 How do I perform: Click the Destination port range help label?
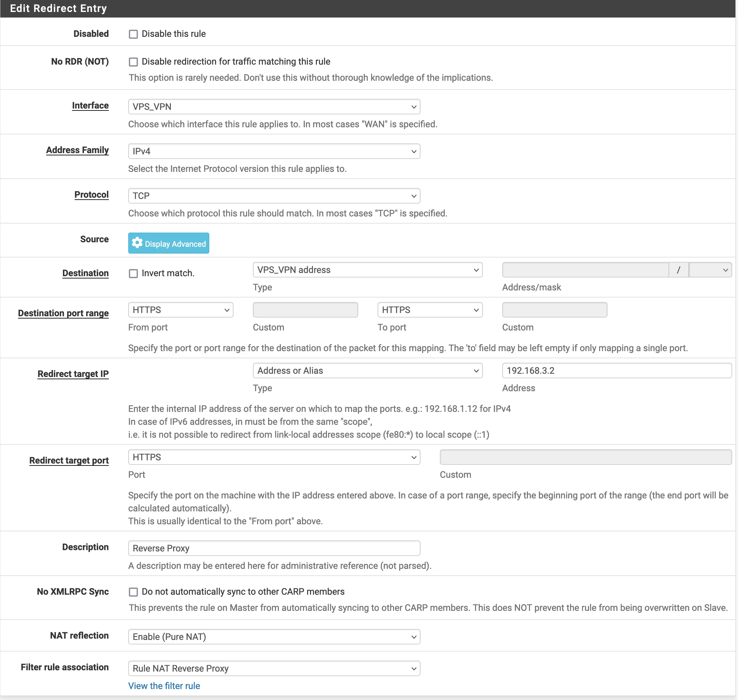point(63,313)
